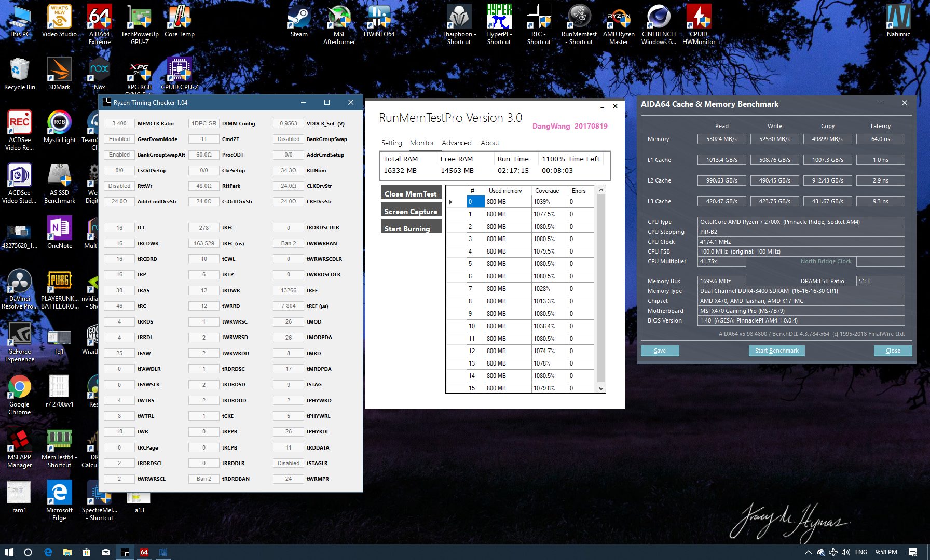Open Steam desktop shortcut
The width and height of the screenshot is (930, 560).
(x=299, y=21)
